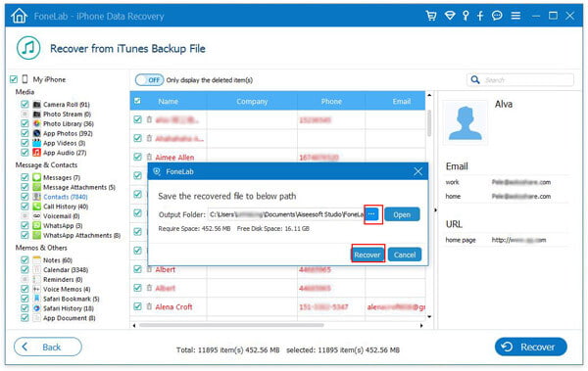Uncheck the Alena Croft row checkbox
This screenshot has height=371, width=588.
click(137, 306)
